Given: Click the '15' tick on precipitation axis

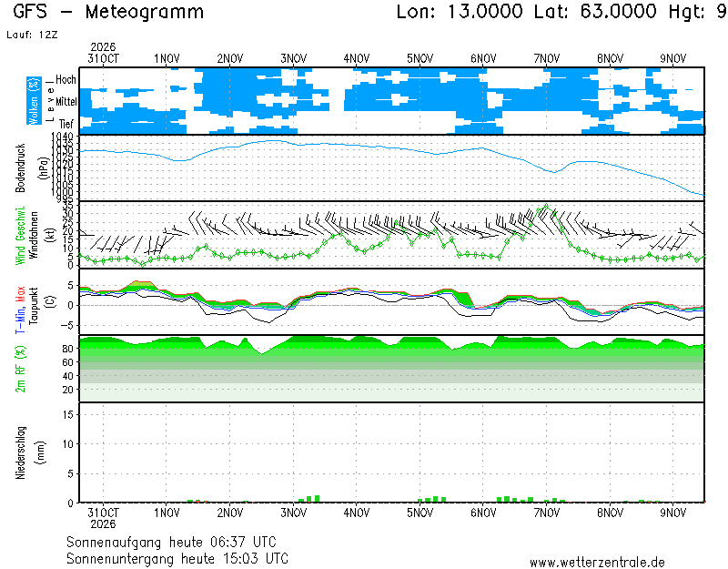Looking at the screenshot, I should point(67,414).
